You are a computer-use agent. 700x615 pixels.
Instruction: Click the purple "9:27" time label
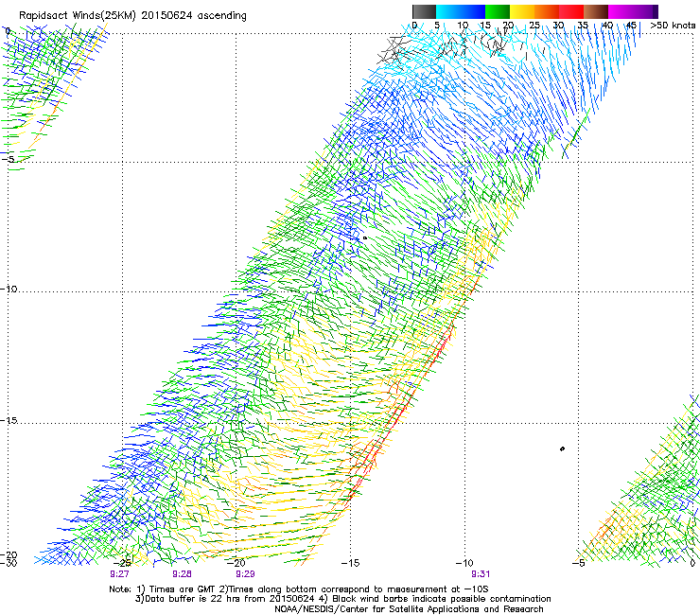119,574
